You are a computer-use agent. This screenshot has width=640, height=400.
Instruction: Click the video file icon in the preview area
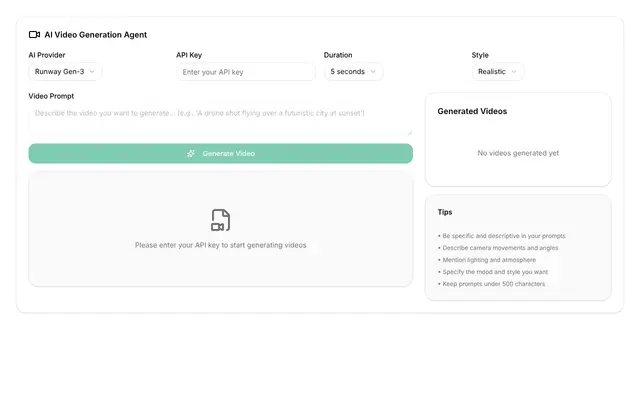[x=221, y=220]
